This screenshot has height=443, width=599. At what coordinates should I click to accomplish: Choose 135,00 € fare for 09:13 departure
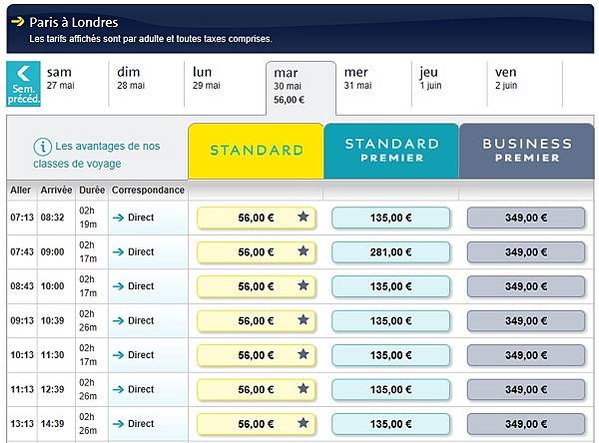pyautogui.click(x=391, y=321)
